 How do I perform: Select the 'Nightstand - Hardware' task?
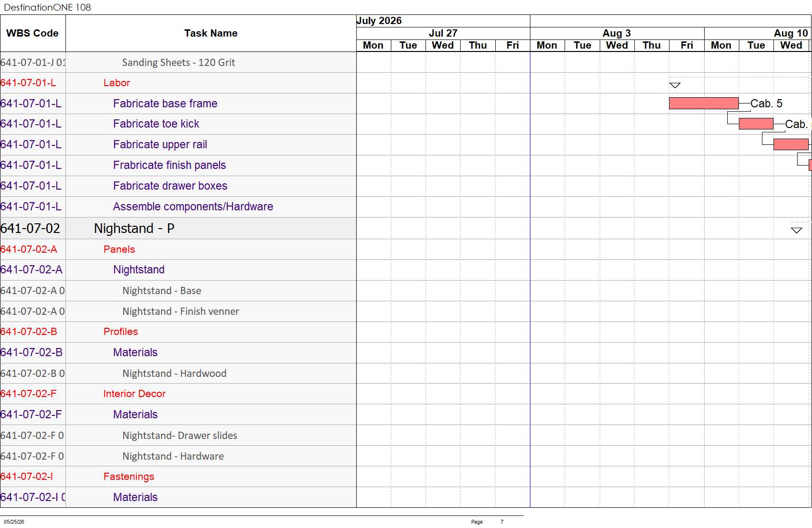point(173,456)
